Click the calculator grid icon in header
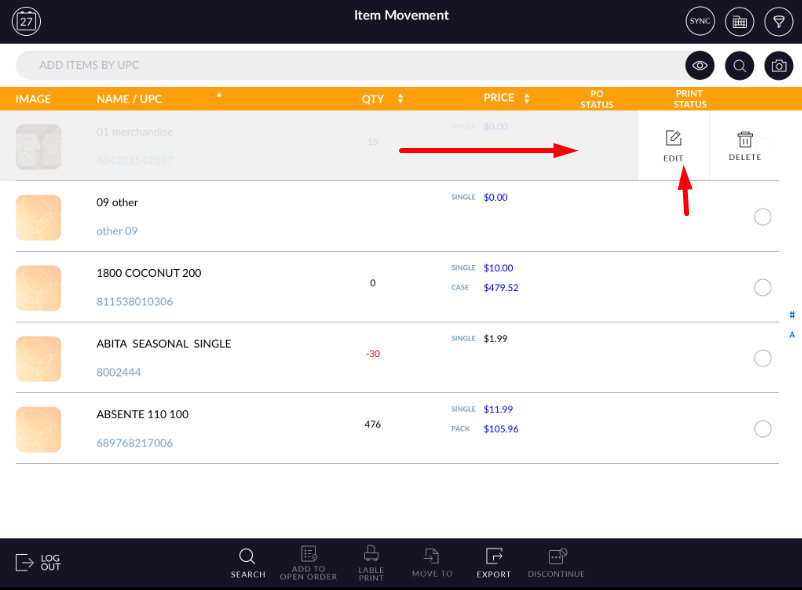This screenshot has height=590, width=802. [739, 21]
